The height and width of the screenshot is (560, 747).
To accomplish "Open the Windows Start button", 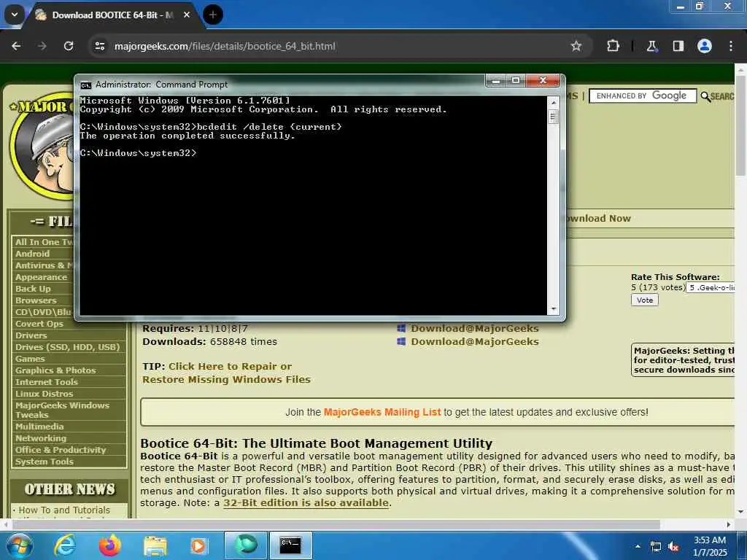I will (19, 545).
